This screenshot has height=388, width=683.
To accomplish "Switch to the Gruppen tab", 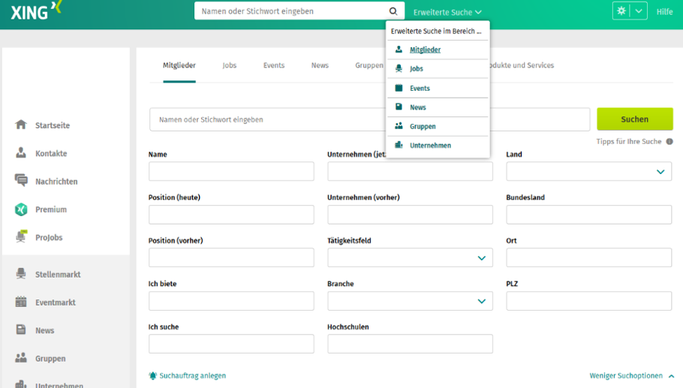I will 369,65.
